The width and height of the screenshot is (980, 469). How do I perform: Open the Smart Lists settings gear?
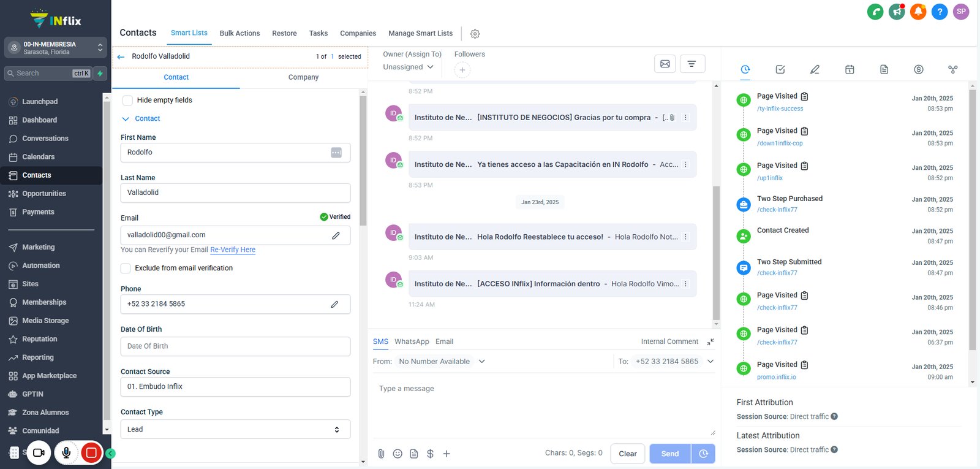coord(475,34)
